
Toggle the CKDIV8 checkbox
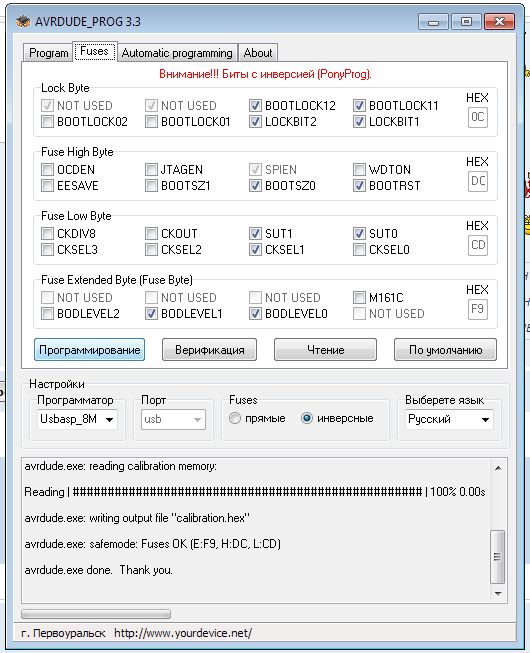[x=47, y=233]
